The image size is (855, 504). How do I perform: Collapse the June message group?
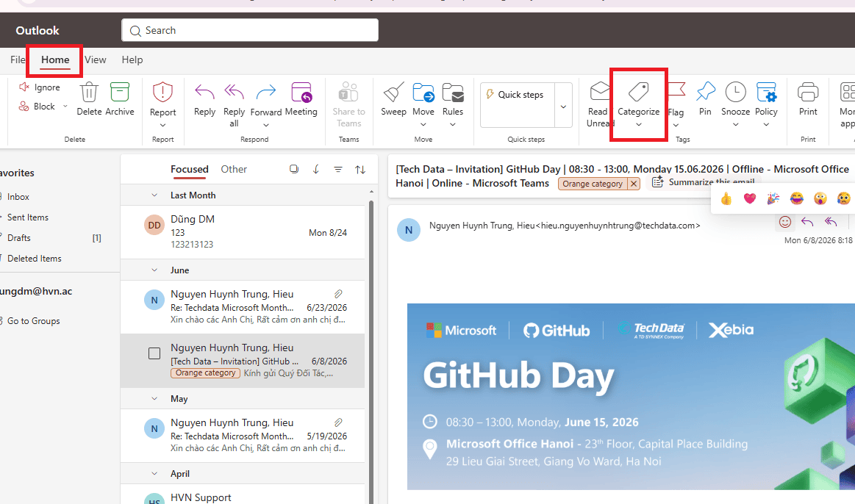pos(154,270)
